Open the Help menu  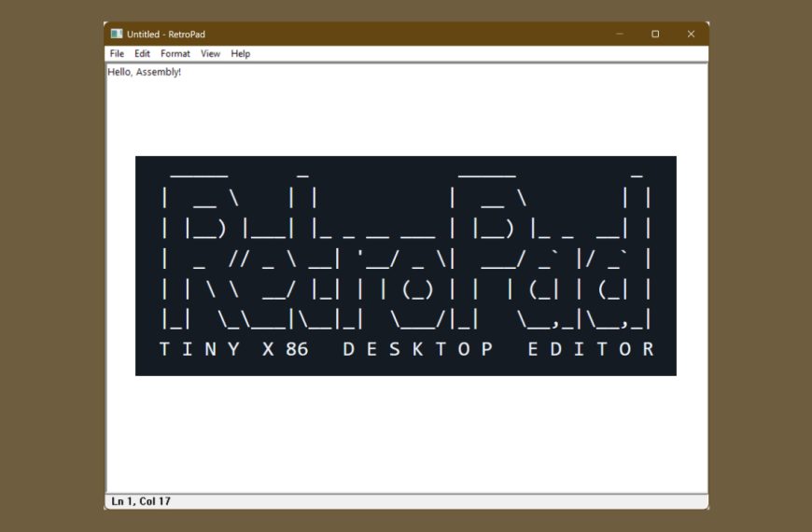240,53
